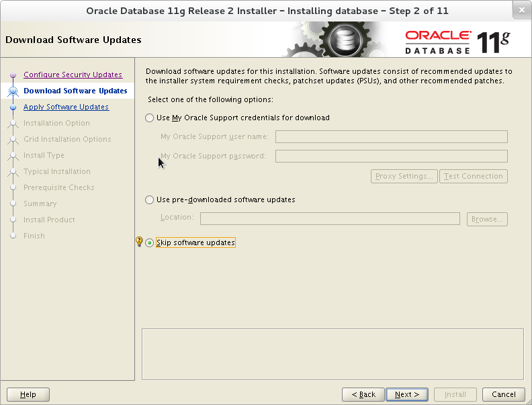532x405 pixels.
Task: Click 'Select one of the following options' text
Action: [x=210, y=99]
